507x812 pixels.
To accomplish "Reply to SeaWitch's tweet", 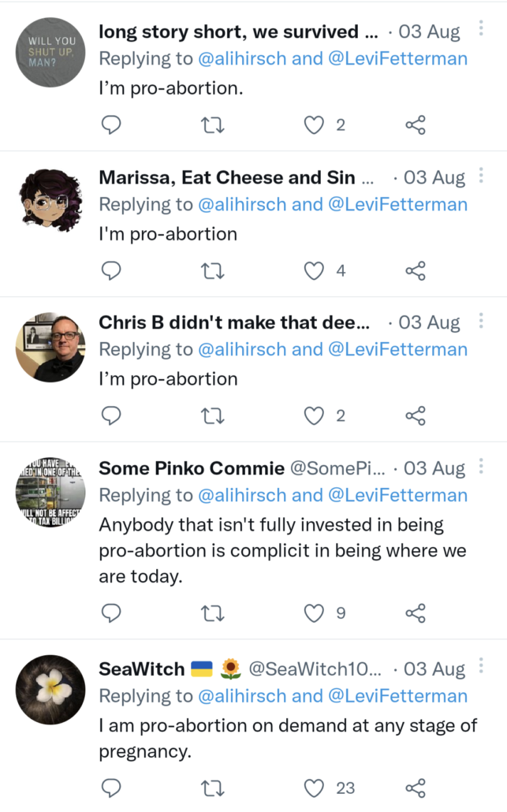I will 112,788.
